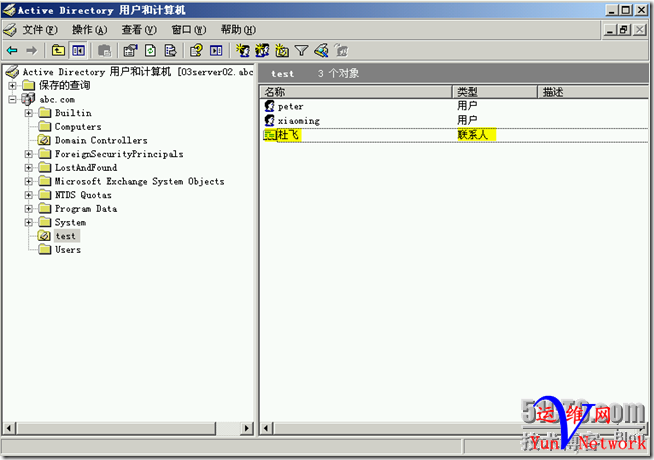Open the 操作(A) menu
This screenshot has height=460, width=654.
click(x=89, y=30)
